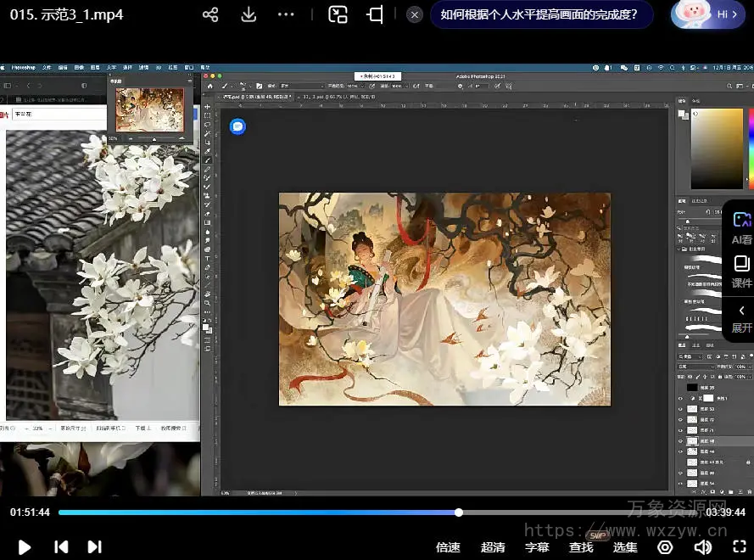
Task: Play the video
Action: [x=25, y=547]
